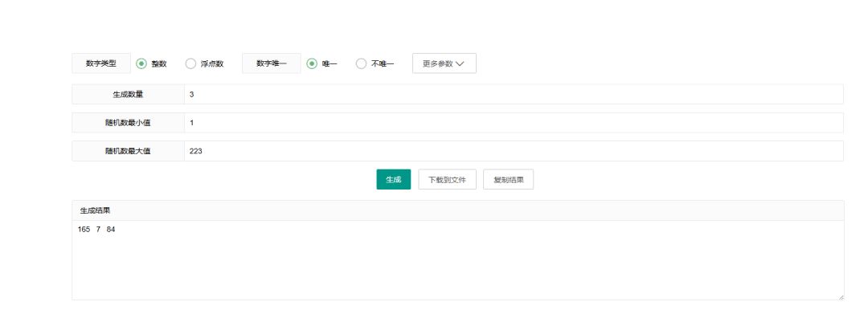The width and height of the screenshot is (868, 318).
Task: Click the 随机数最小值 label cell
Action: [x=128, y=123]
